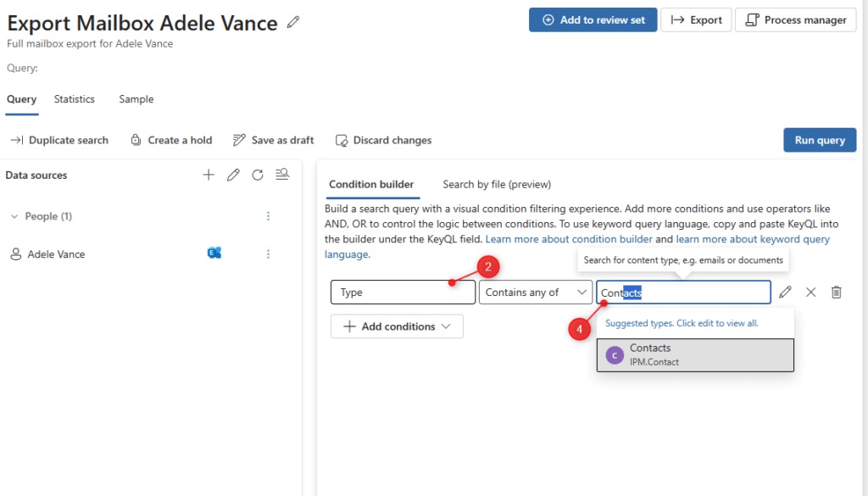Open the People (1) more options menu
The width and height of the screenshot is (868, 496).
[x=269, y=216]
